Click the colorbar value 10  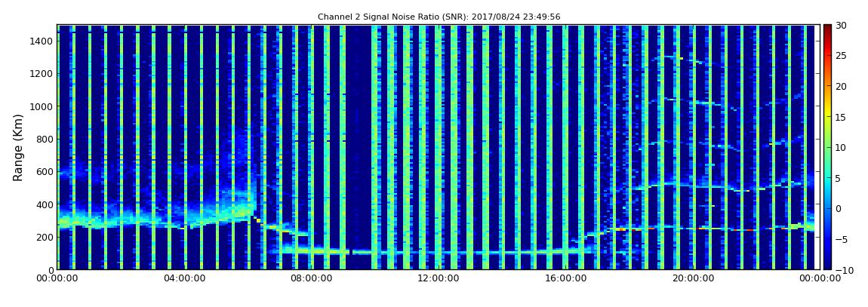[842, 147]
